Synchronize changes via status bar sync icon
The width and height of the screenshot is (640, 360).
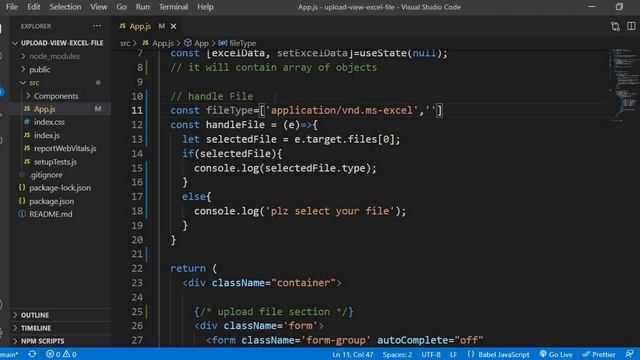32,354
